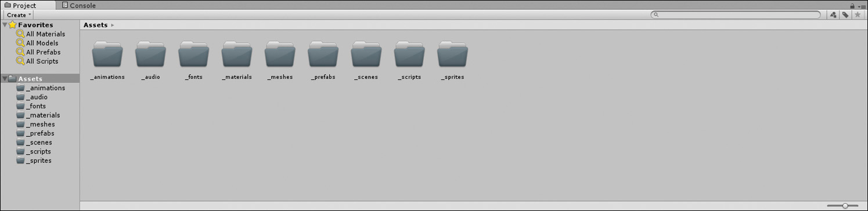Image resolution: width=868 pixels, height=211 pixels.
Task: Collapse the Assets tree root
Action: coord(5,78)
